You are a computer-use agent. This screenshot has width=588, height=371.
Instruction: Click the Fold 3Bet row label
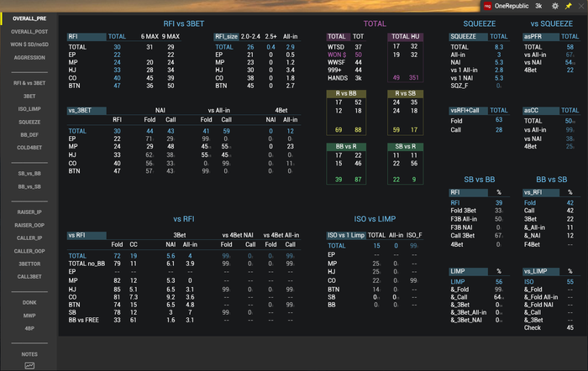click(x=463, y=211)
